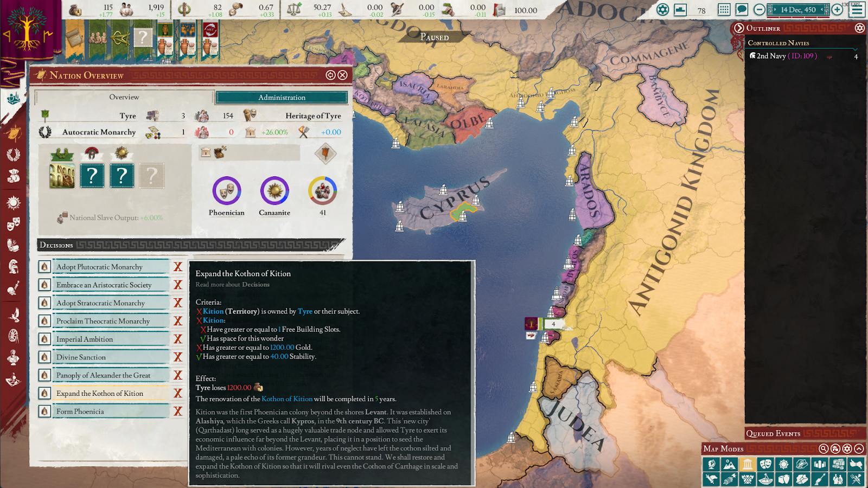The image size is (868, 488).
Task: Open the sun religion icon in left sidebar
Action: click(x=13, y=203)
